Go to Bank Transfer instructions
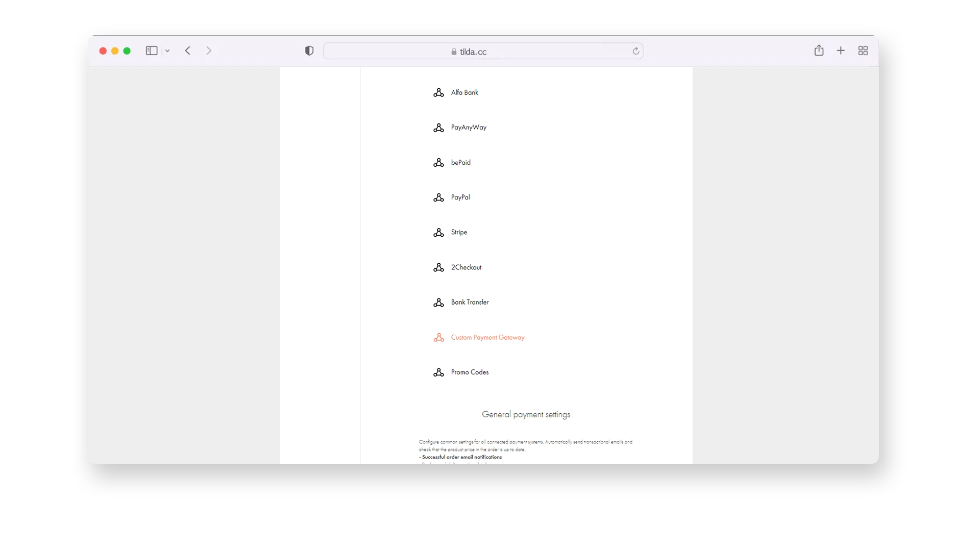 [470, 302]
